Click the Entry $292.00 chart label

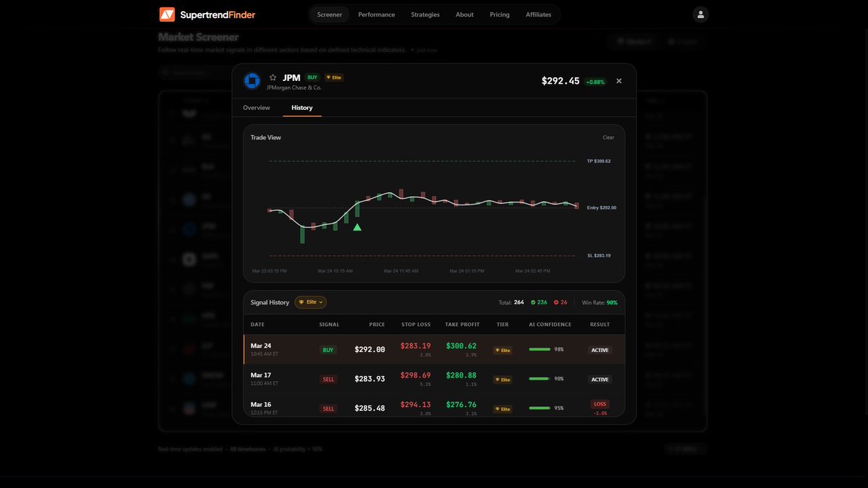coord(602,208)
